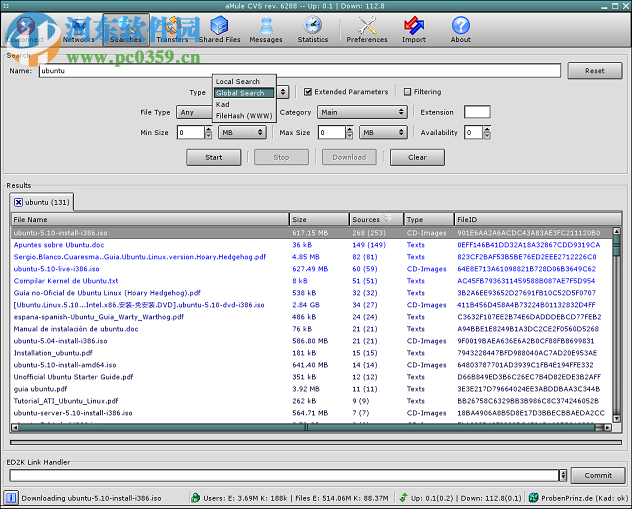Toggle the Extended Parameters checkbox
Viewport: 632px width, 509px height.
(308, 92)
